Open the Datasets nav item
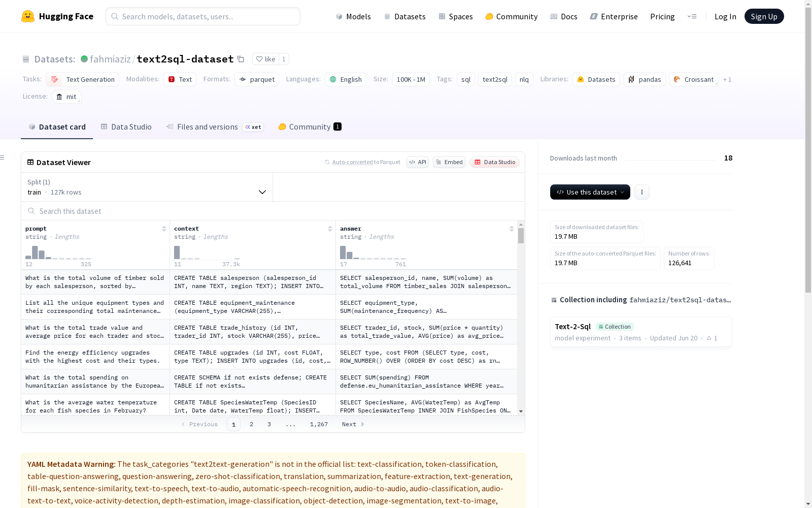The width and height of the screenshot is (812, 508). coord(404,16)
